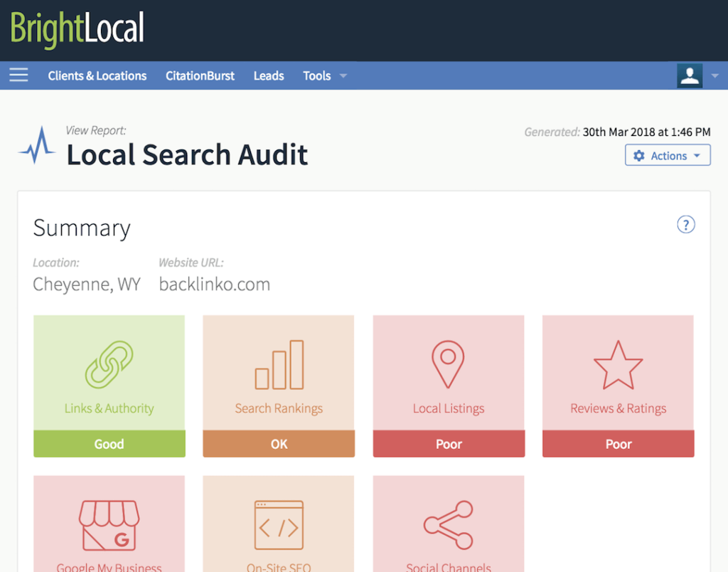Click the backlinko.com website URL
This screenshot has height=572, width=728.
coord(214,284)
